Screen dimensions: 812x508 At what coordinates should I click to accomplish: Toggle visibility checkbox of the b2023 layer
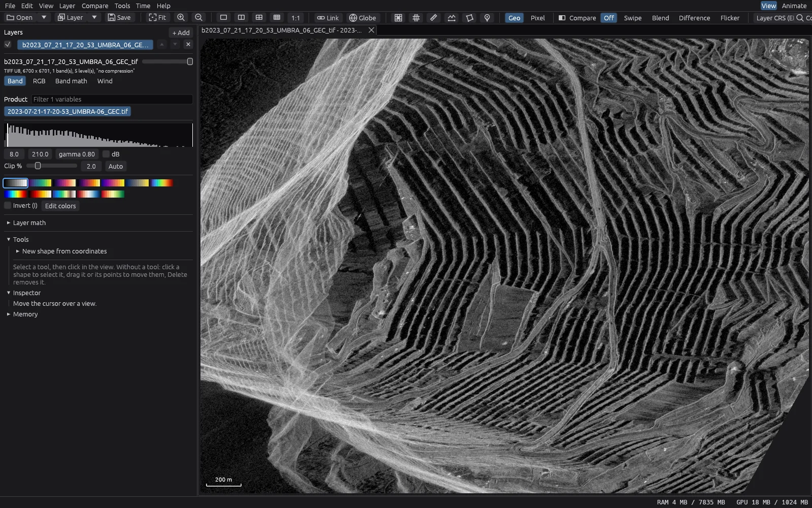pyautogui.click(x=8, y=45)
